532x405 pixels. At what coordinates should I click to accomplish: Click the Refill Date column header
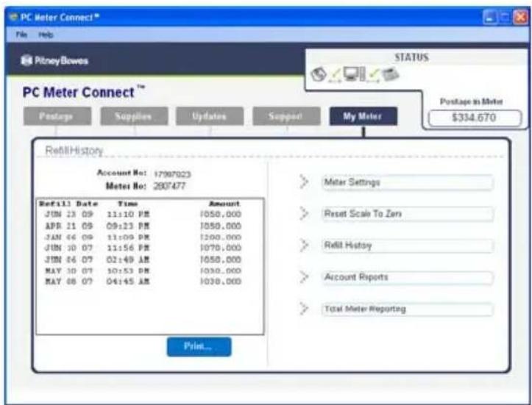68,204
